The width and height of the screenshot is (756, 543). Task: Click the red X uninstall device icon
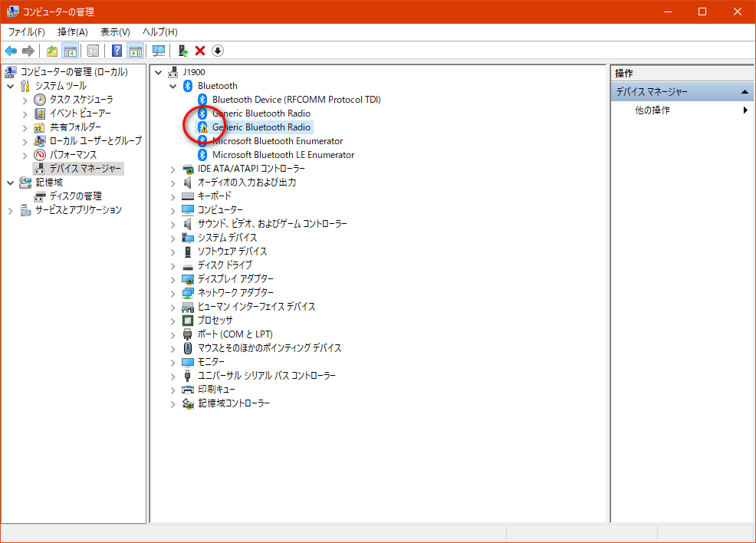pyautogui.click(x=200, y=51)
